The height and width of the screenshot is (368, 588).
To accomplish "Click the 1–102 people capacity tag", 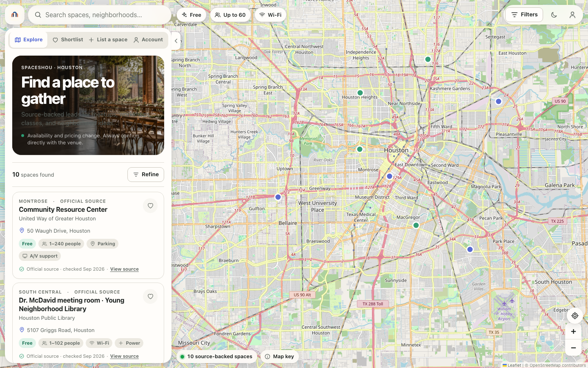I will pos(61,343).
